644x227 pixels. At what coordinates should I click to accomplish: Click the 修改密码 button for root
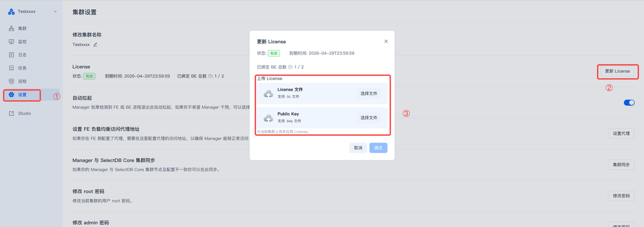point(621,196)
